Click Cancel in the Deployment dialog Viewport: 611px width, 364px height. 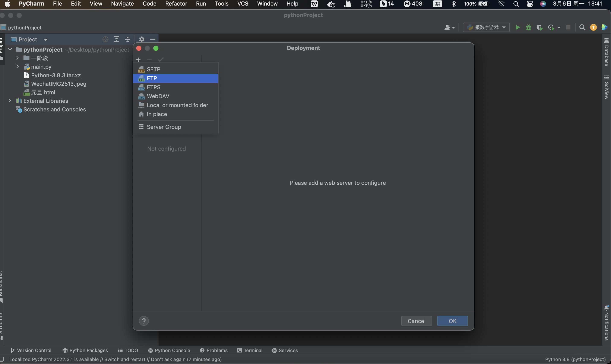(x=417, y=321)
